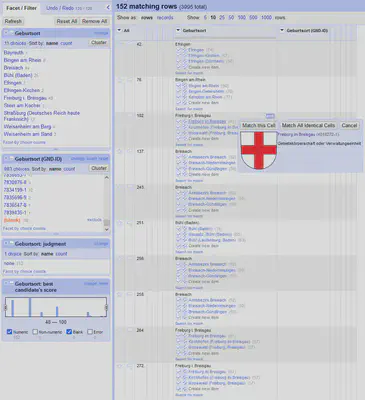This screenshot has height=400, width=365.
Task: Select Weisenheim am Sand facet choice
Action: click(28, 134)
